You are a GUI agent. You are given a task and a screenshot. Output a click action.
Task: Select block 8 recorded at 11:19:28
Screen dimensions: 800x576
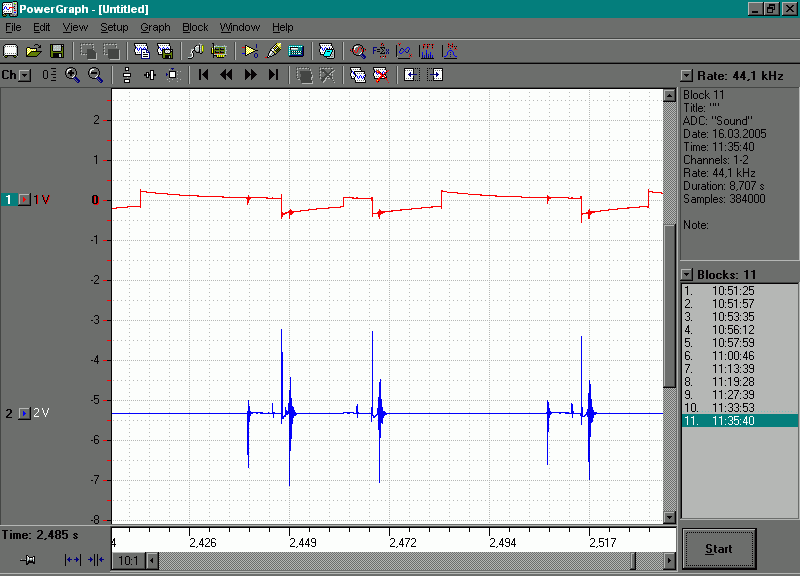pos(740,382)
